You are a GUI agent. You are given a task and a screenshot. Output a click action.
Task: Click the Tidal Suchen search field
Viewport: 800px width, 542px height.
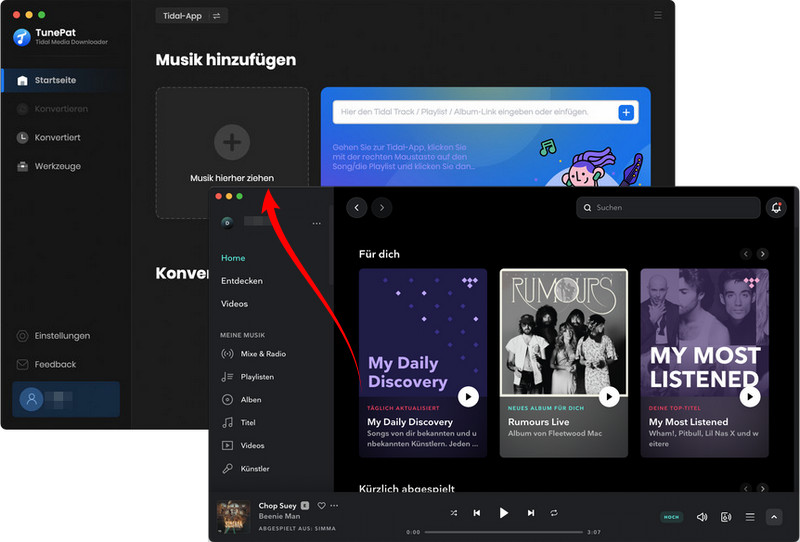click(x=668, y=208)
